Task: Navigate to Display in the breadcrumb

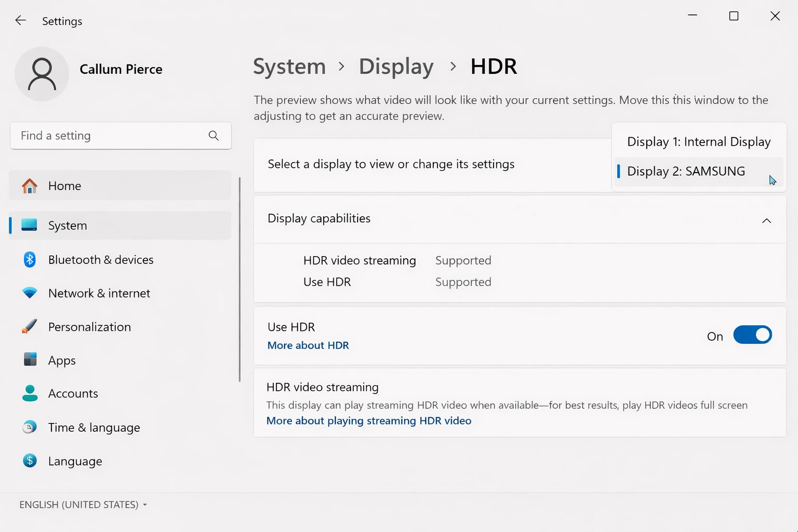Action: click(396, 66)
